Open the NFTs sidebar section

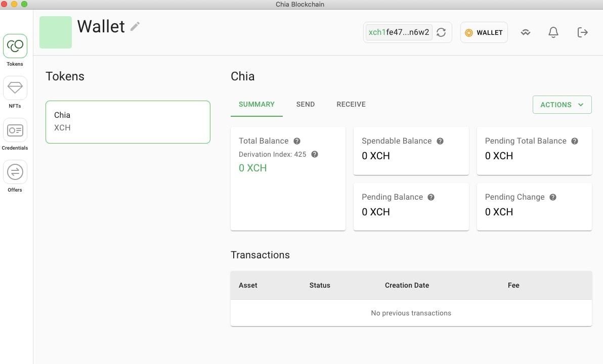(x=15, y=88)
